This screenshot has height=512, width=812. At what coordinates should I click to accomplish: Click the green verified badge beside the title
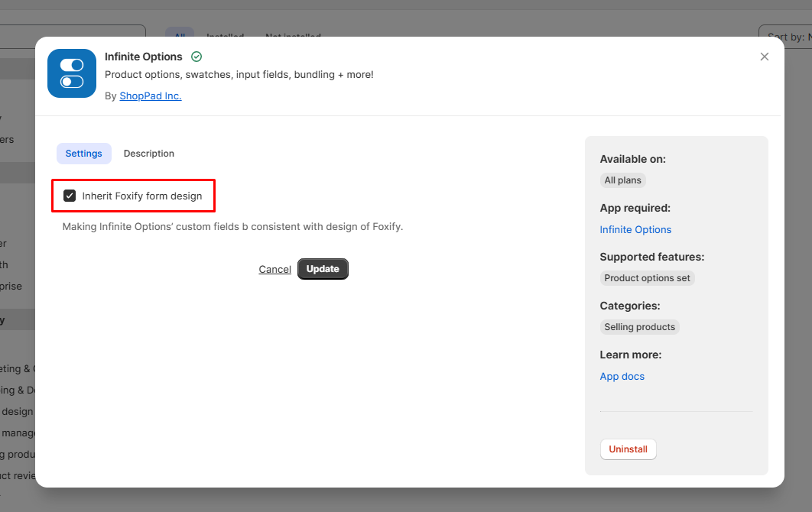coord(197,57)
